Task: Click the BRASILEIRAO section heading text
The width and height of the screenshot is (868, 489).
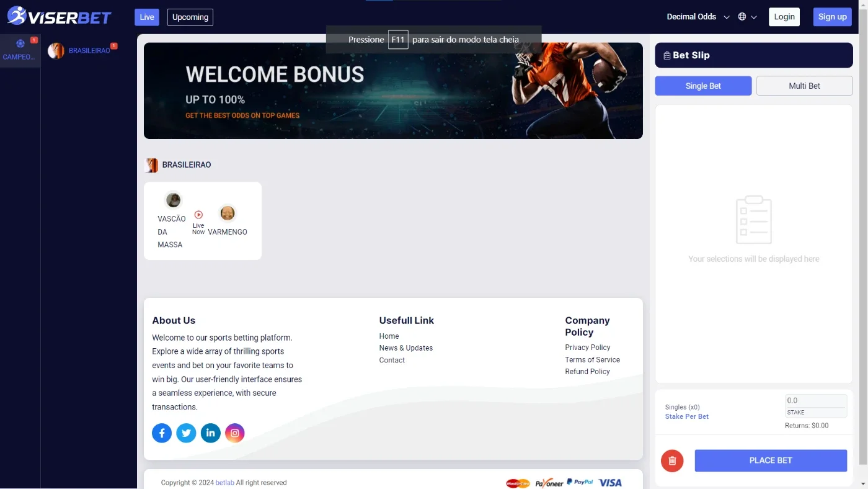Action: (x=187, y=165)
